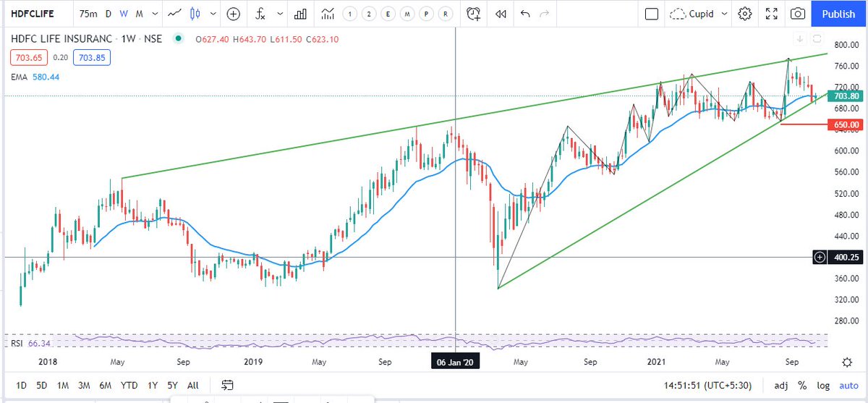Open the chart style dropdown arrow

(x=212, y=14)
